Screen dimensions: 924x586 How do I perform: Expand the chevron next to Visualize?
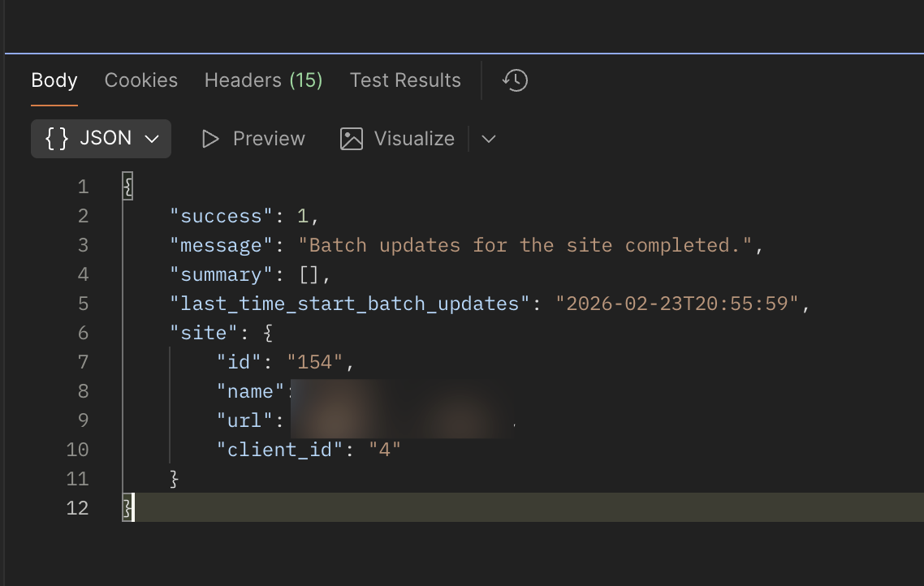(x=488, y=139)
